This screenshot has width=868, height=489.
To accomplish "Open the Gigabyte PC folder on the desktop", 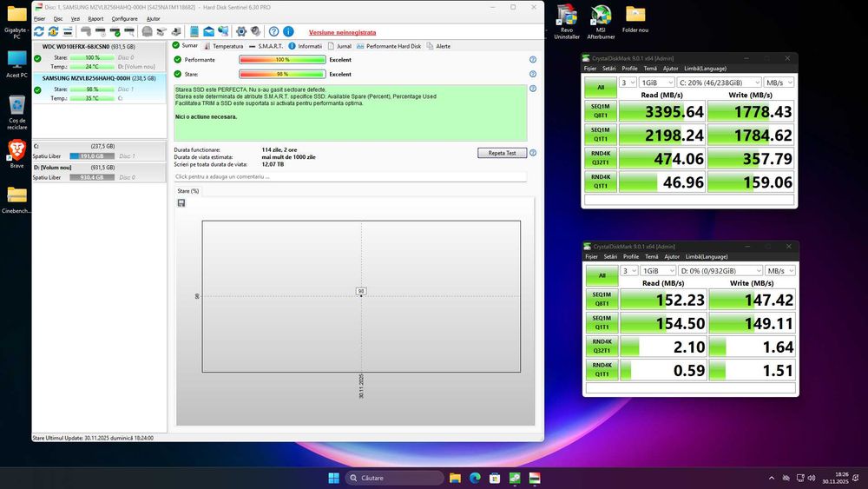I will 16,21.
